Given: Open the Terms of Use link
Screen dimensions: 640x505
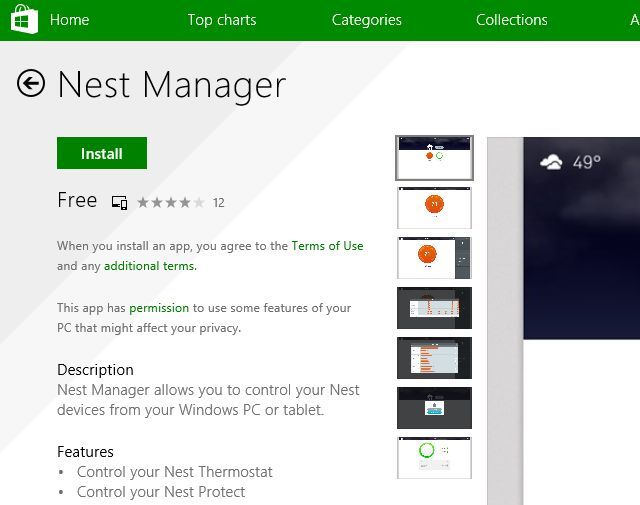Looking at the screenshot, I should click(327, 246).
